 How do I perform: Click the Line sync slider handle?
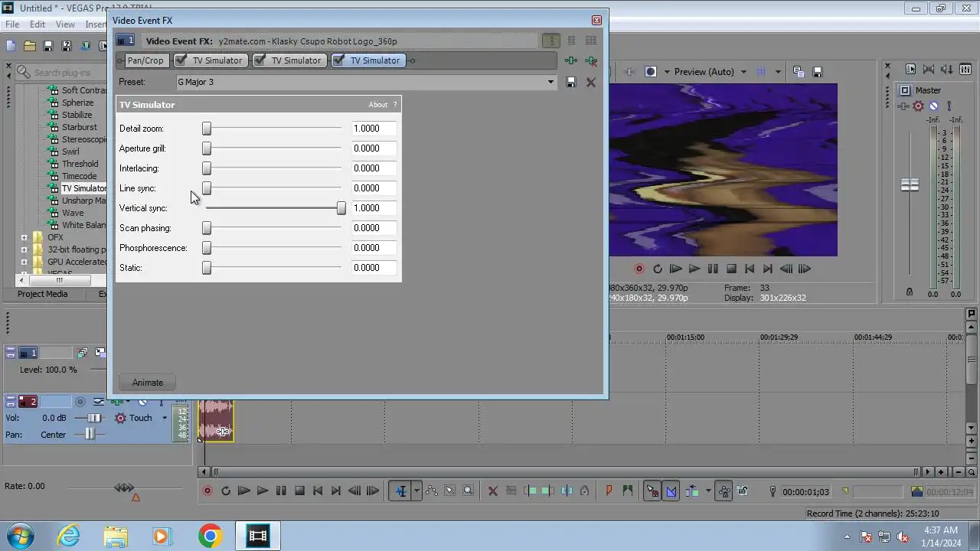point(207,188)
